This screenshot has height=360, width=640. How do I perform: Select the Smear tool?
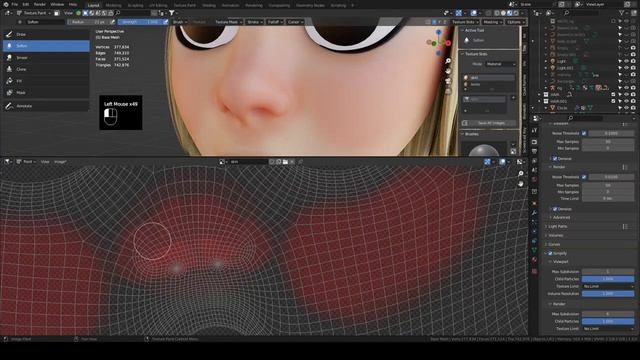pyautogui.click(x=46, y=58)
